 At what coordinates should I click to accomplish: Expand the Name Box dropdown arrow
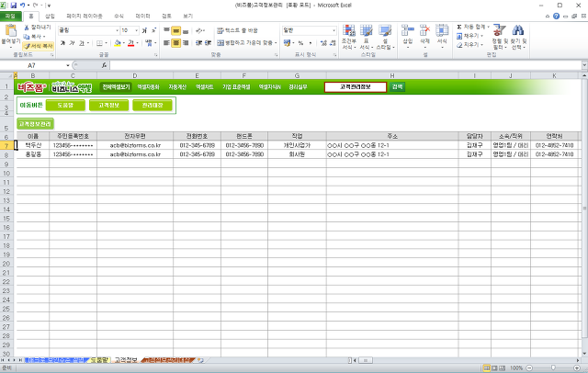tap(68, 65)
